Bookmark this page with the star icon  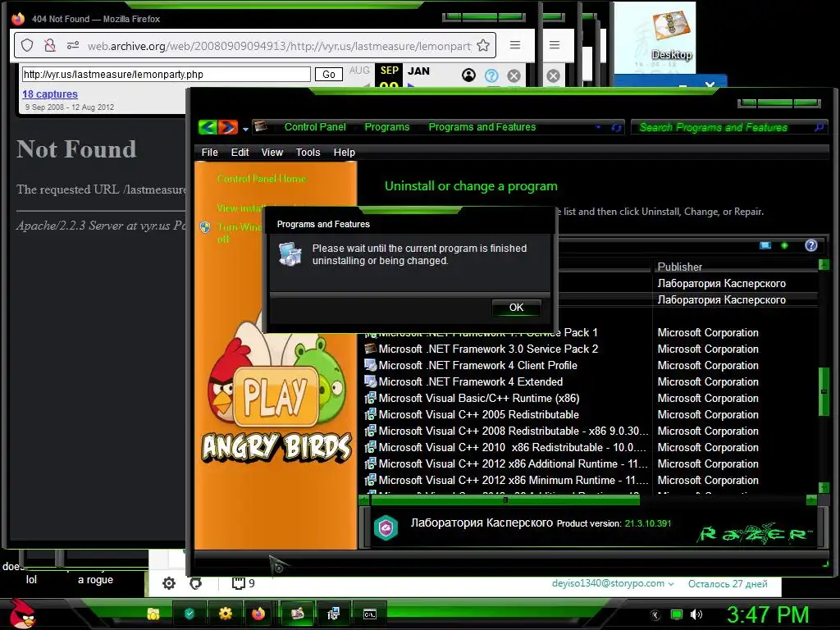pos(483,46)
